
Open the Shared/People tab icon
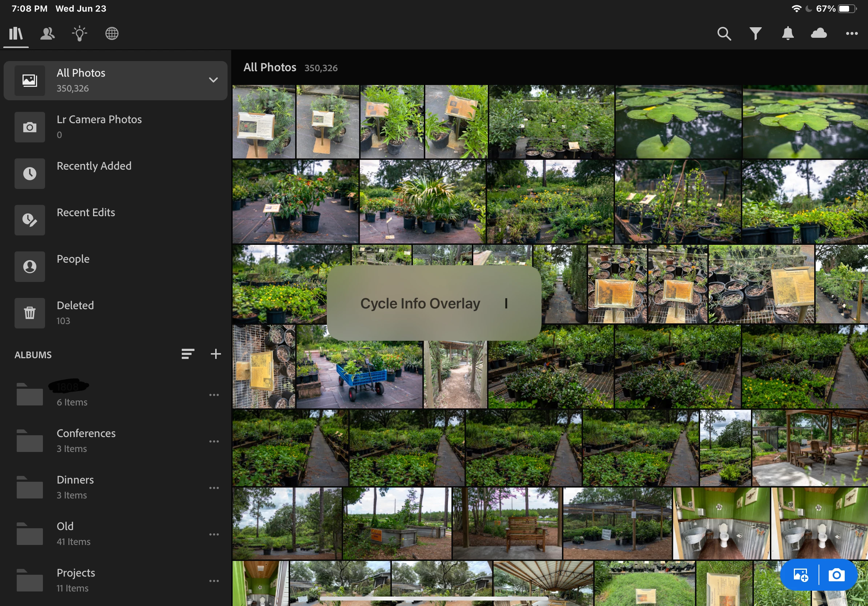[x=48, y=34]
